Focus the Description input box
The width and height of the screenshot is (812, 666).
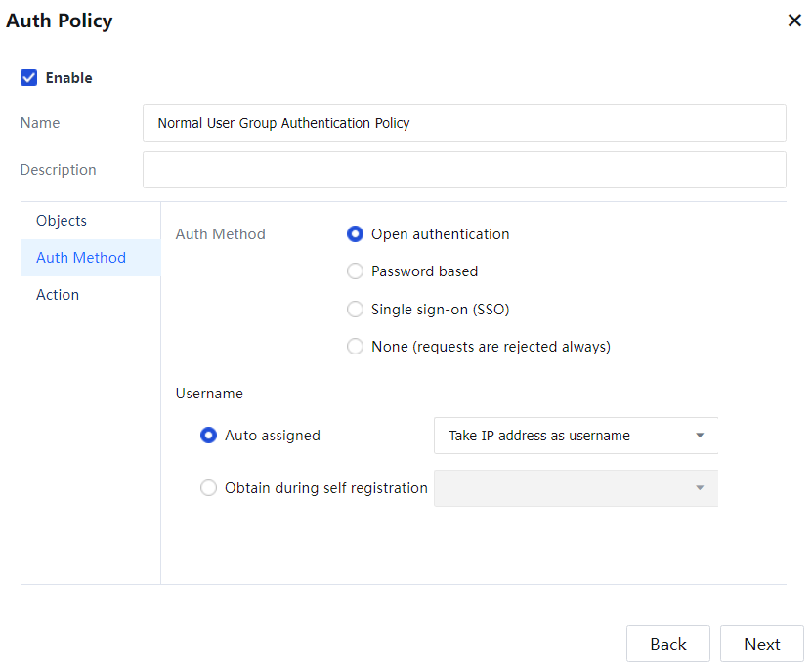point(464,170)
